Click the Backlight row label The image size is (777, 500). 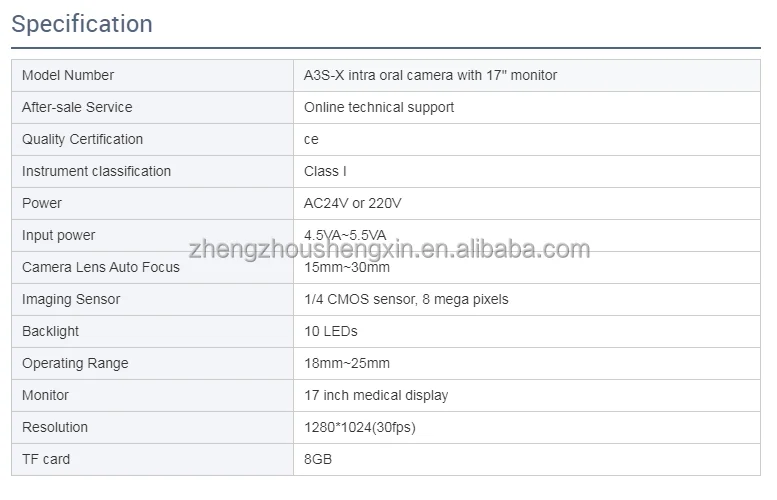tap(50, 331)
